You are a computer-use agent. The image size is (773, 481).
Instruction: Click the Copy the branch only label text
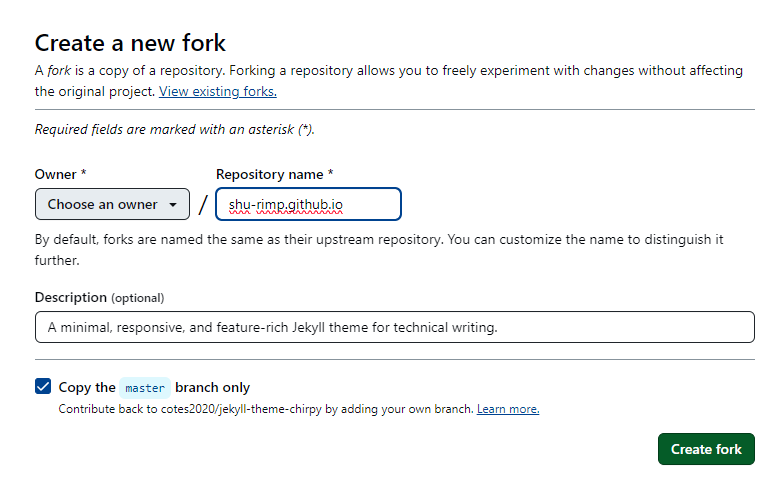(154, 387)
